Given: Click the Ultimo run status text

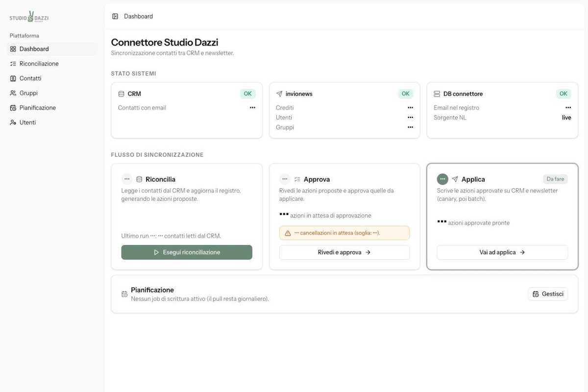Looking at the screenshot, I should click(171, 236).
